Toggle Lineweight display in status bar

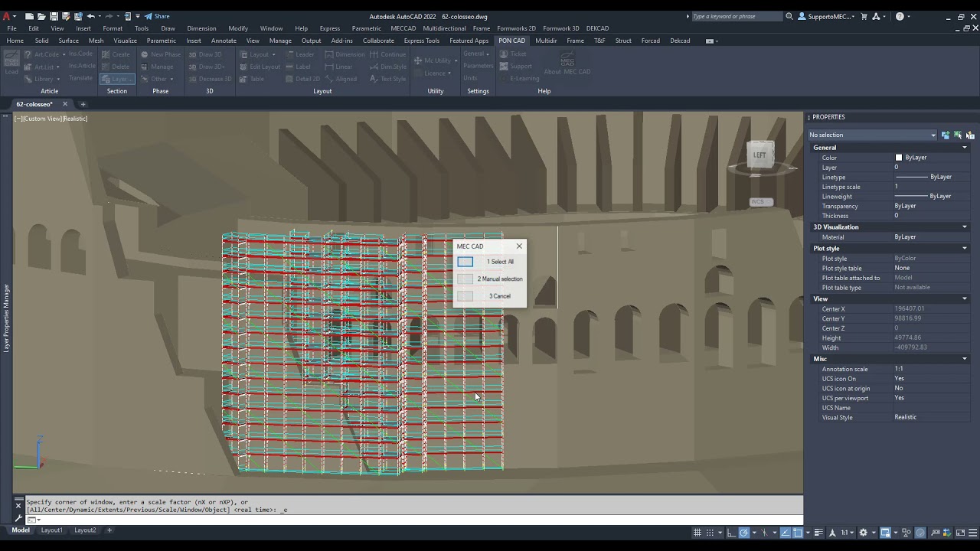click(818, 533)
